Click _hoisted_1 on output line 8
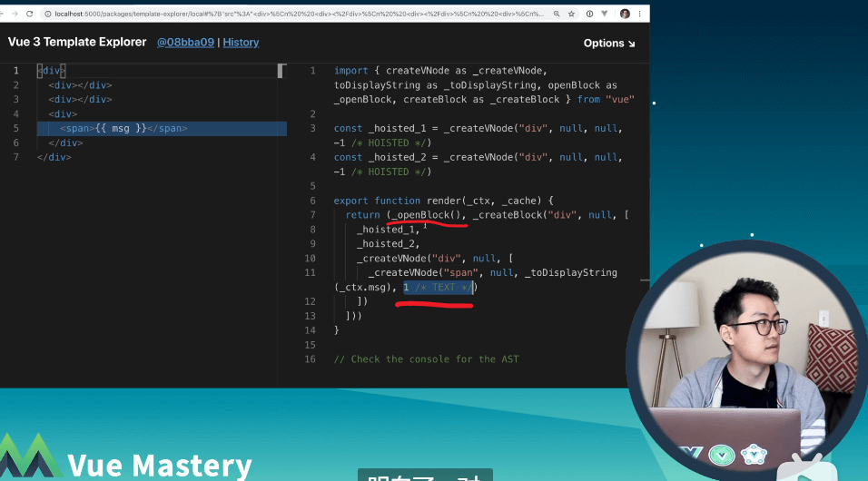This screenshot has height=481, width=868. [388, 229]
